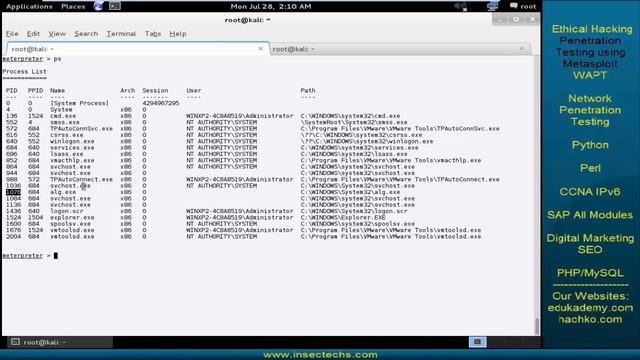Switch to the second root@kali tab
The image size is (640, 360).
click(x=400, y=49)
